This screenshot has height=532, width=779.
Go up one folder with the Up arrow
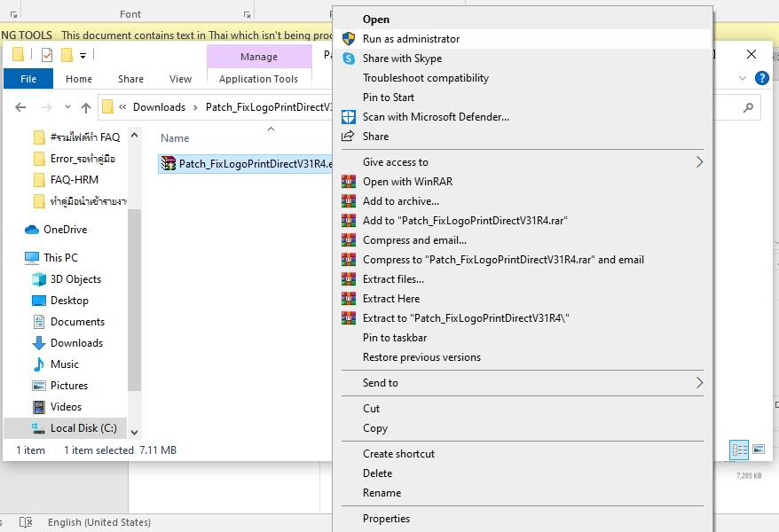click(x=86, y=107)
